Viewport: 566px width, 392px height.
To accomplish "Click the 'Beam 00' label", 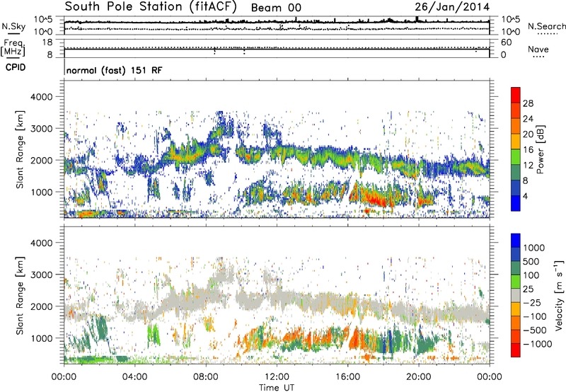I will click(276, 8).
